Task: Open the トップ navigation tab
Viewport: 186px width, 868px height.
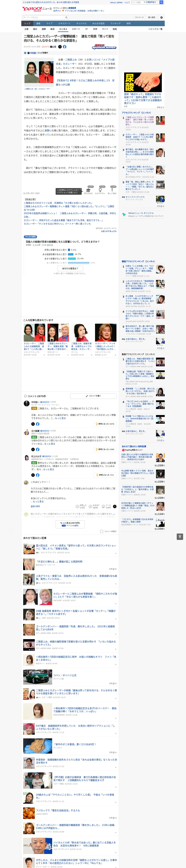Action: pyautogui.click(x=27, y=23)
